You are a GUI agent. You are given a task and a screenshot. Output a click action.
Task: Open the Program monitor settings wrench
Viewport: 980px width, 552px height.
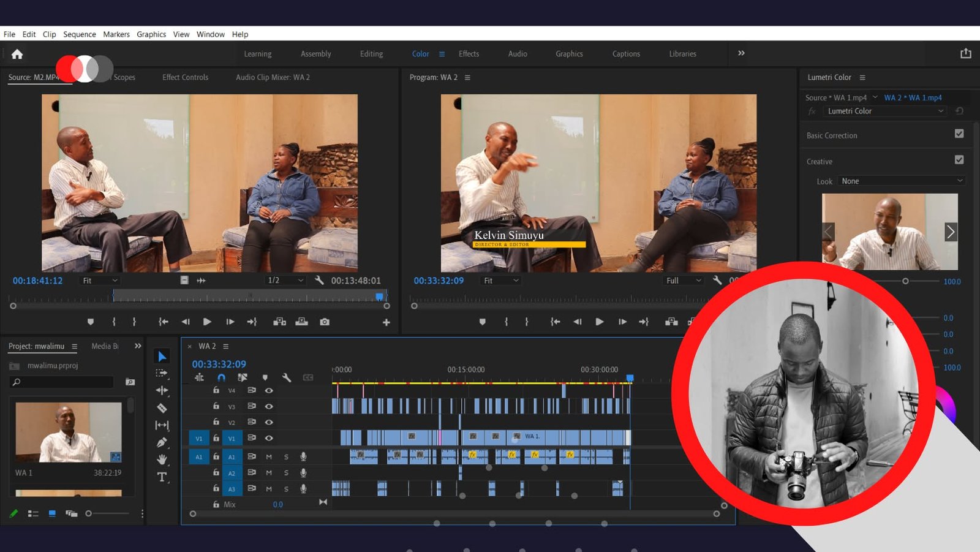717,280
